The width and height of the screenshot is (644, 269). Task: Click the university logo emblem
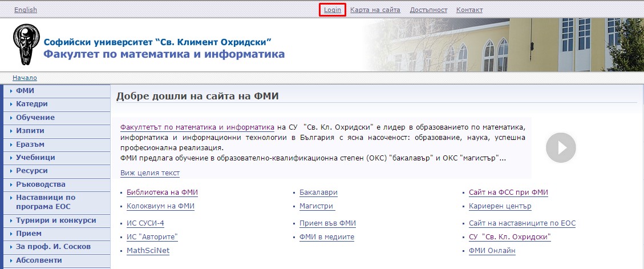(26, 43)
